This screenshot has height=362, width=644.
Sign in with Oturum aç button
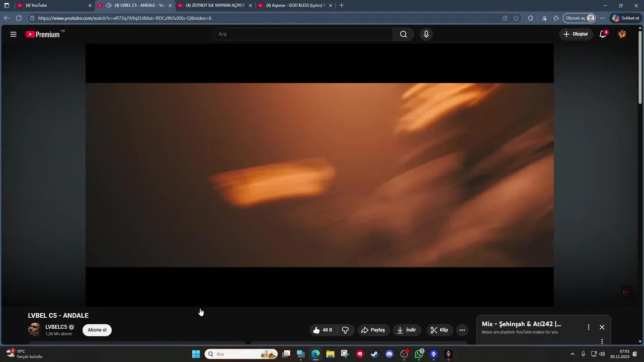(580, 18)
